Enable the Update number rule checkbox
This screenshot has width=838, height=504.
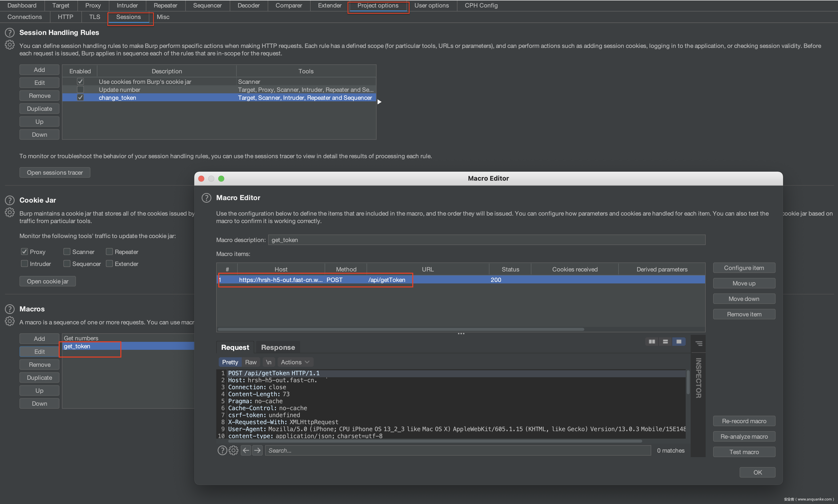[80, 90]
